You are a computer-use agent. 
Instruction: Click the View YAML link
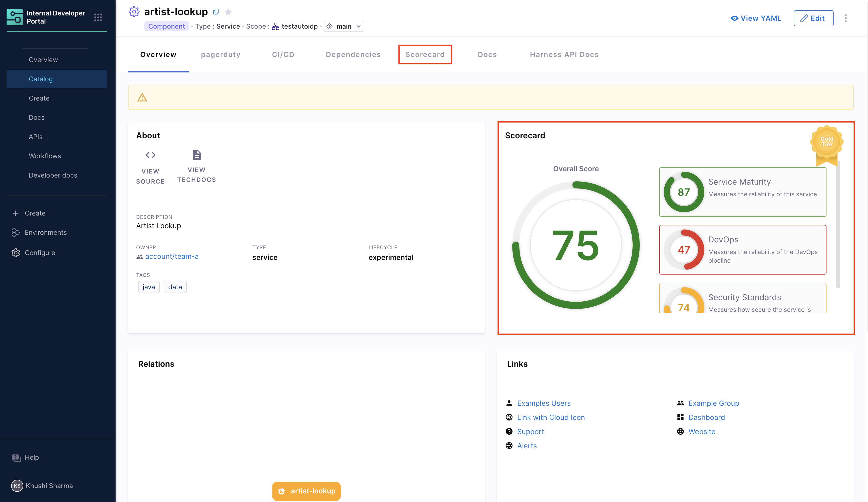756,18
